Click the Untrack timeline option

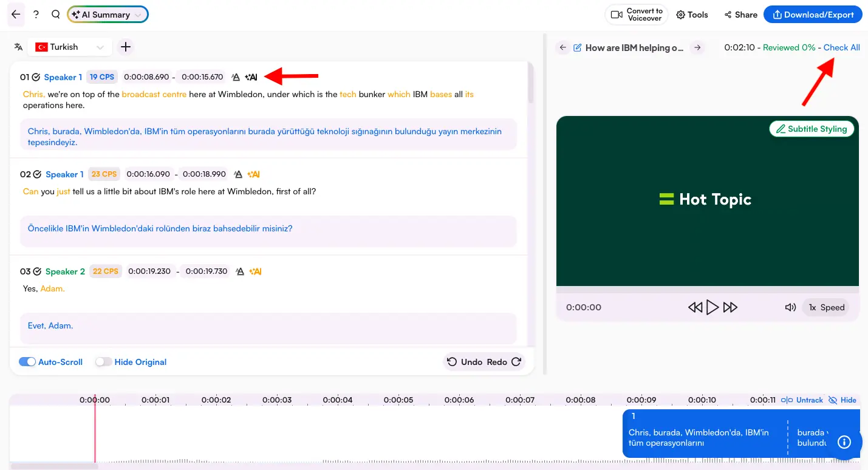coord(802,400)
